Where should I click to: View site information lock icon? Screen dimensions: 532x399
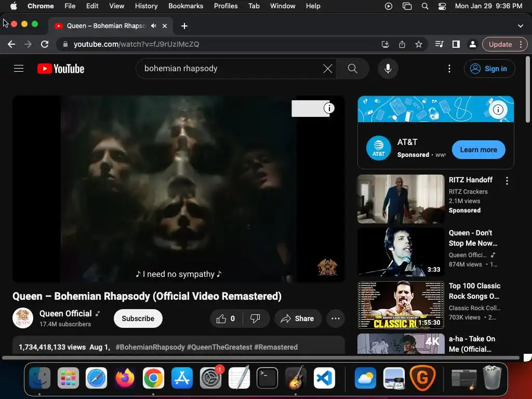(x=65, y=44)
